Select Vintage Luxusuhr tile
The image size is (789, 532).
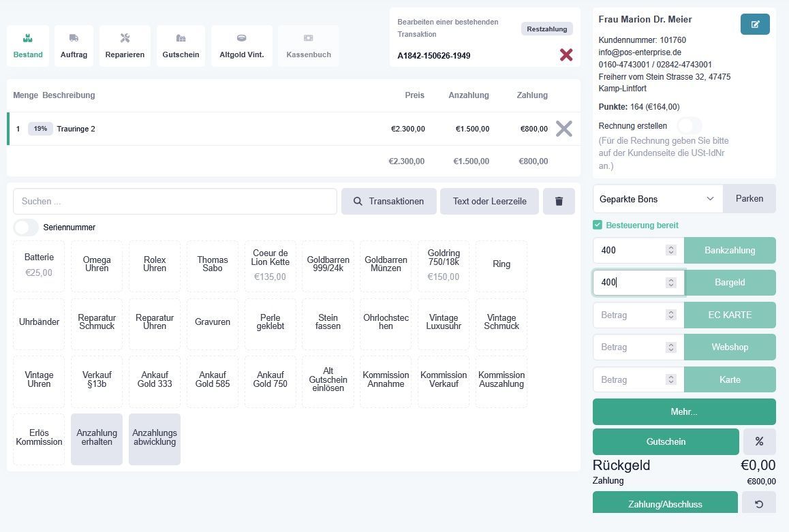444,324
